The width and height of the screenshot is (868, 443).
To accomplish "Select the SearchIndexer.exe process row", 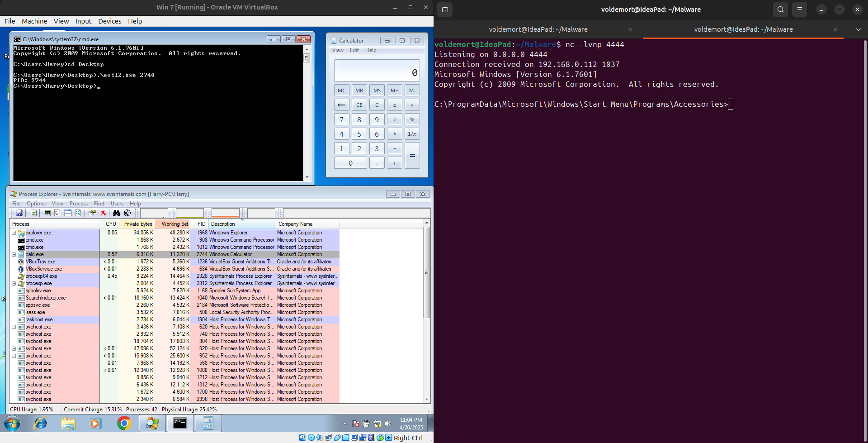I will click(x=174, y=298).
